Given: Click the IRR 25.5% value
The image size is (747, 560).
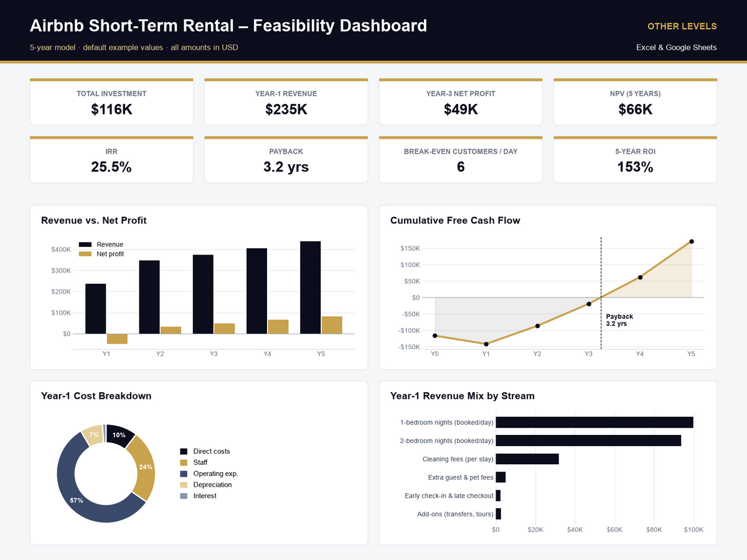Looking at the screenshot, I should [x=111, y=167].
